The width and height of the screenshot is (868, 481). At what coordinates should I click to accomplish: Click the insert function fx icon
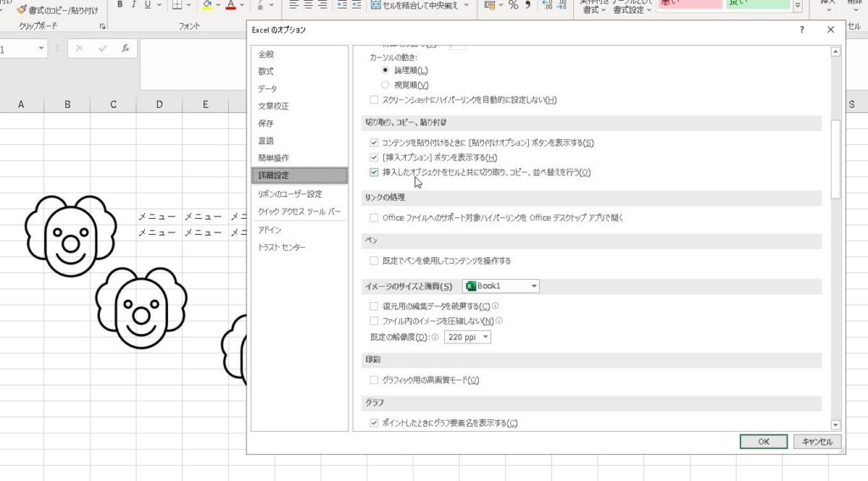pyautogui.click(x=125, y=48)
